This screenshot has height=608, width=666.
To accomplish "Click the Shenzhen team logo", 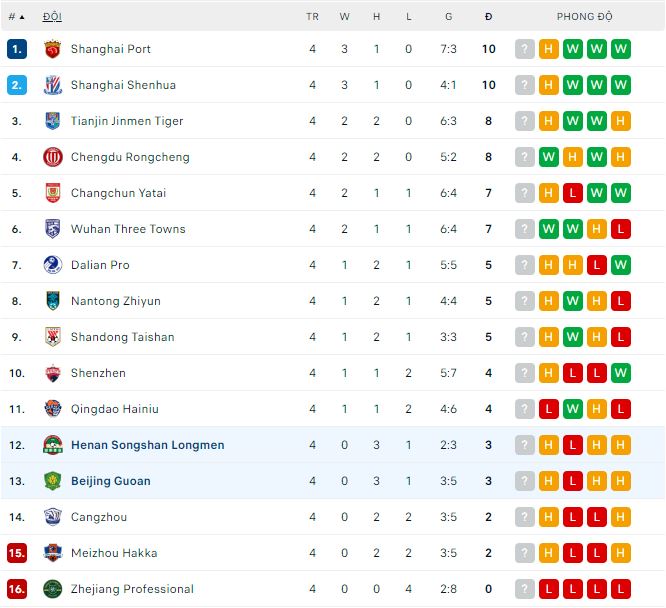I will tap(53, 373).
